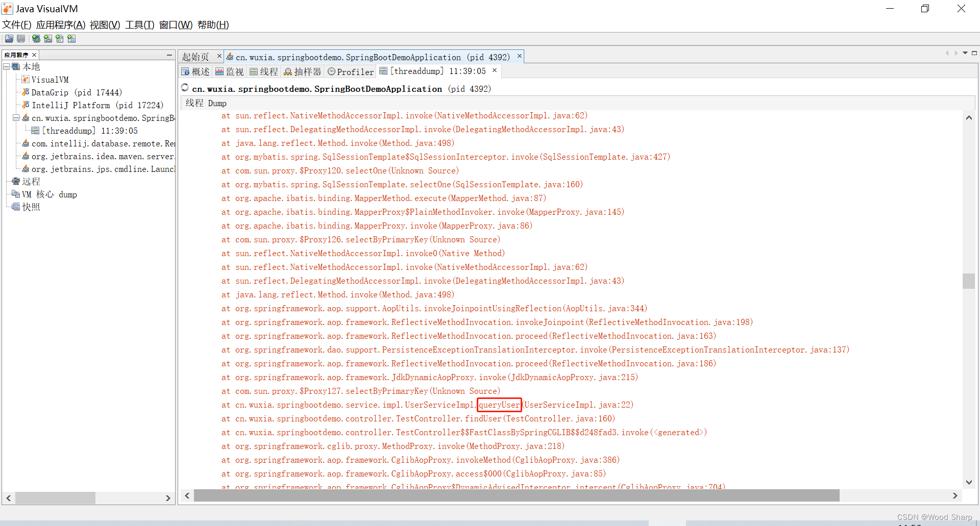Viewport: 980px width, 526px height.
Task: Click applications panel scrollbar right arrow
Action: click(168, 498)
